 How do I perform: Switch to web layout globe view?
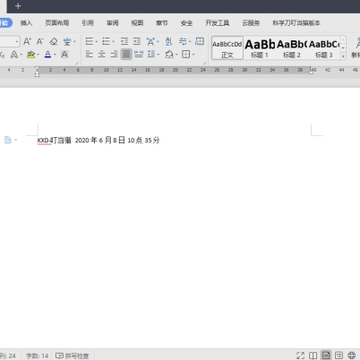(x=352, y=355)
